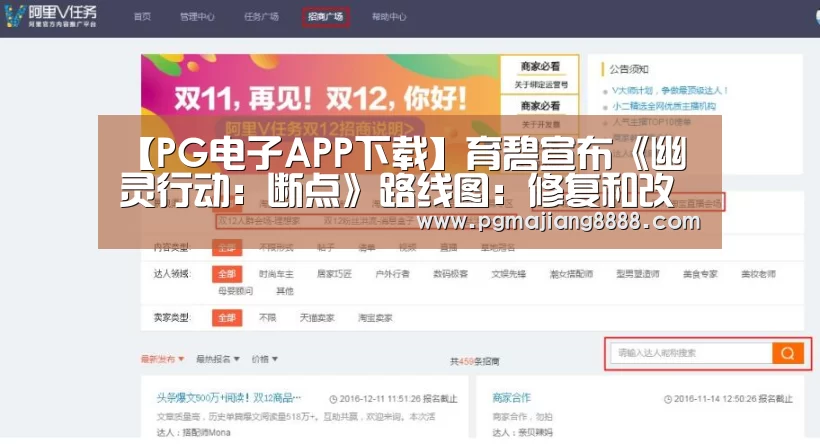Click the 阿里V任务 logo
The height and width of the screenshot is (444, 820).
pyautogui.click(x=51, y=16)
